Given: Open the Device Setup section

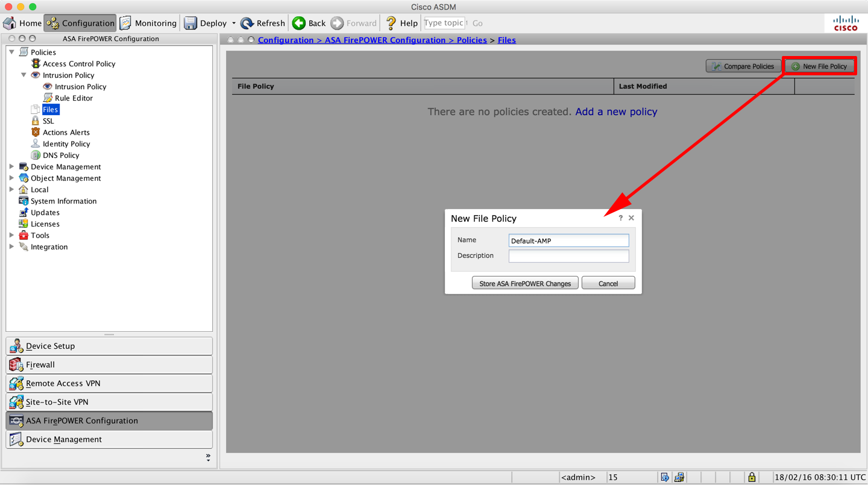Looking at the screenshot, I should click(x=109, y=346).
